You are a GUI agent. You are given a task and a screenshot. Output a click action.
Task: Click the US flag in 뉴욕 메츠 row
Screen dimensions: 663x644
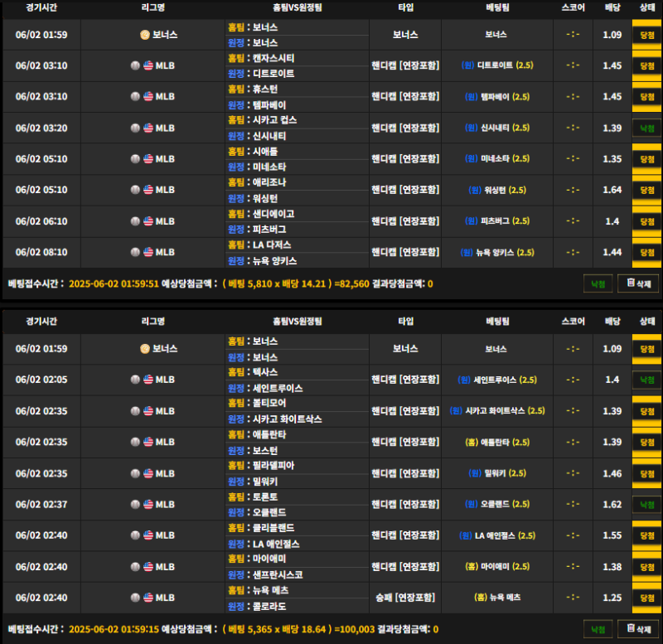pyautogui.click(x=148, y=598)
